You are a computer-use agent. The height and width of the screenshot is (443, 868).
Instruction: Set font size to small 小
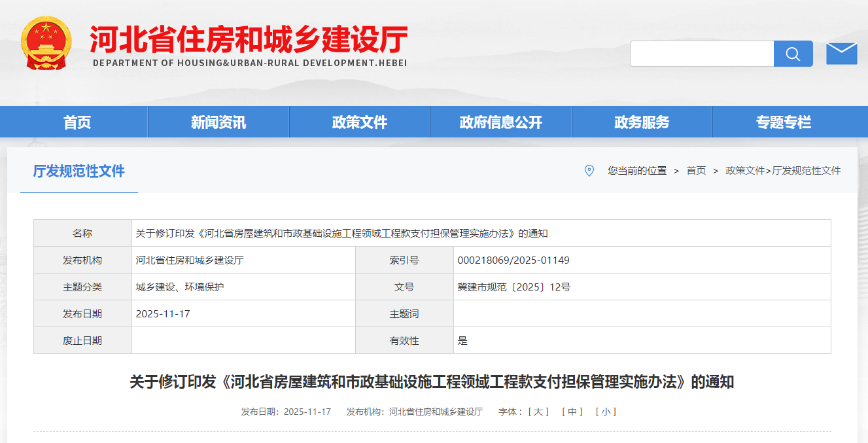point(606,412)
